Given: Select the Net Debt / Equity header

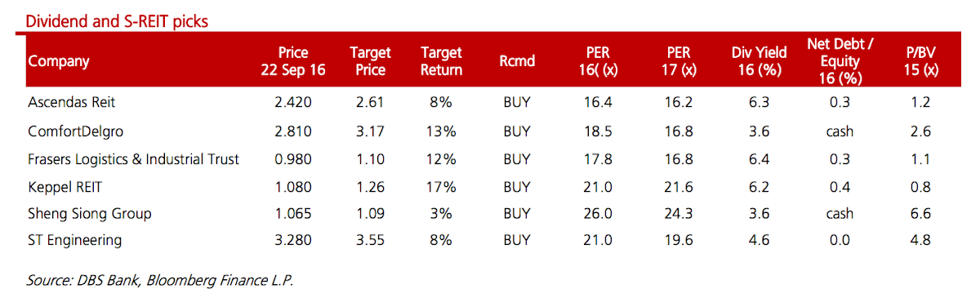Looking at the screenshot, I should coord(840,61).
